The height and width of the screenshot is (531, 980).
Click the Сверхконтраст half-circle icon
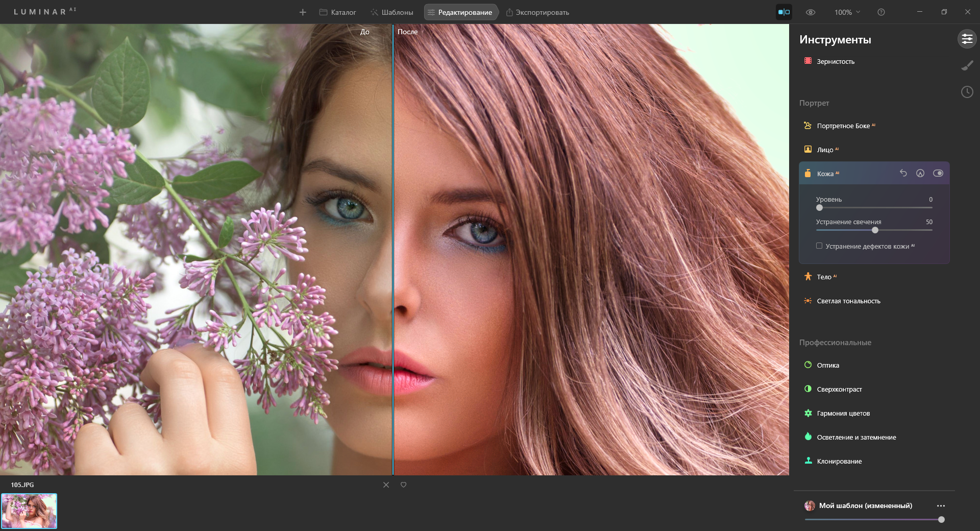(x=808, y=389)
